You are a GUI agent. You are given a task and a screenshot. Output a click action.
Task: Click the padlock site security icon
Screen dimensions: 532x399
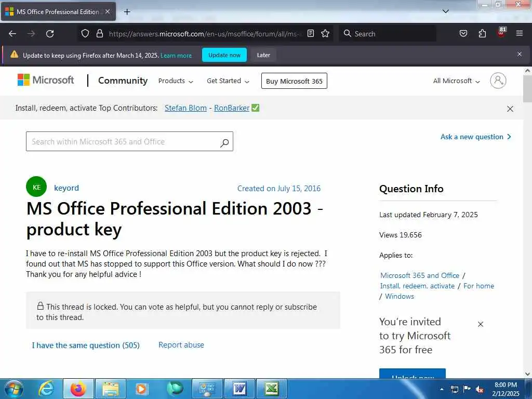(x=99, y=33)
